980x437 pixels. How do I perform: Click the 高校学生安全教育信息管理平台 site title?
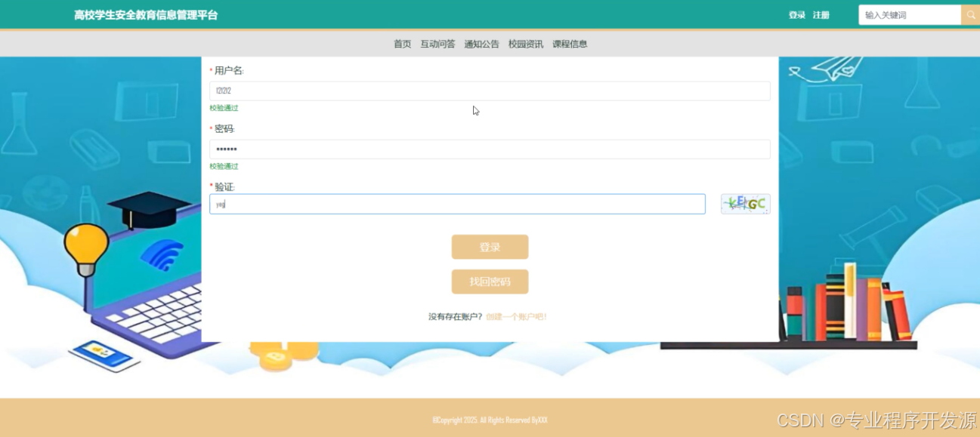tap(146, 15)
